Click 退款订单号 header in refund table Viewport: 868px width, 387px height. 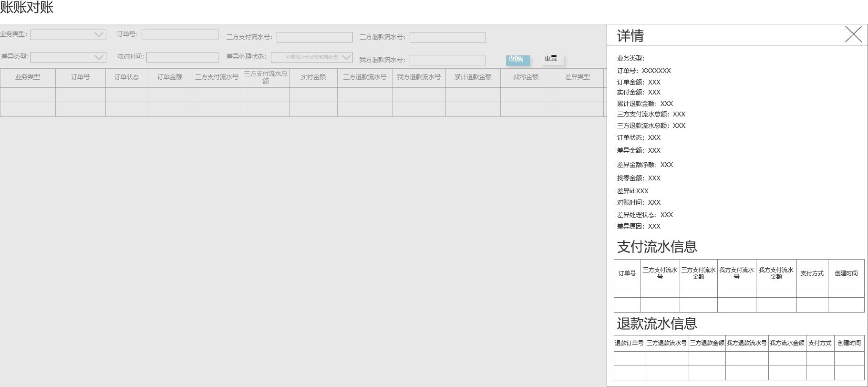pyautogui.click(x=629, y=343)
